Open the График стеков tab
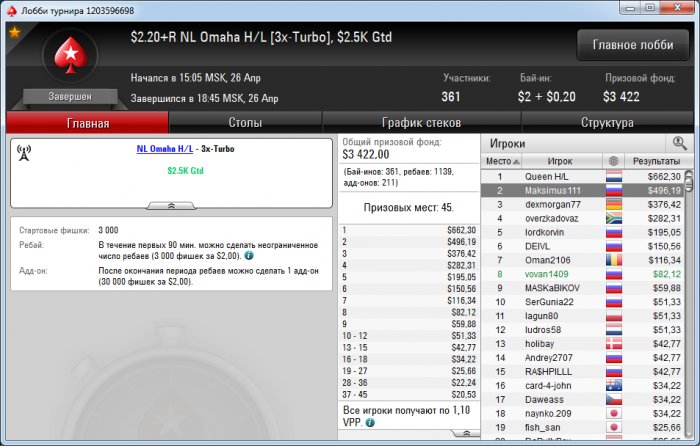The height and width of the screenshot is (446, 700). tap(421, 122)
